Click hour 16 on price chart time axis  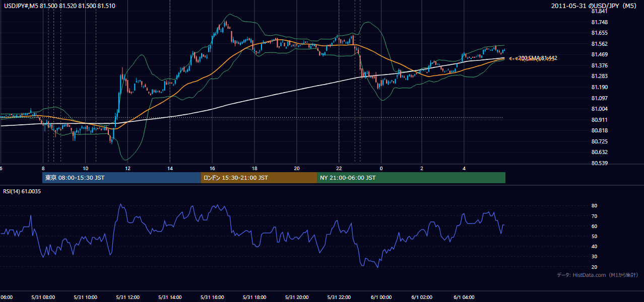pyautogui.click(x=212, y=168)
